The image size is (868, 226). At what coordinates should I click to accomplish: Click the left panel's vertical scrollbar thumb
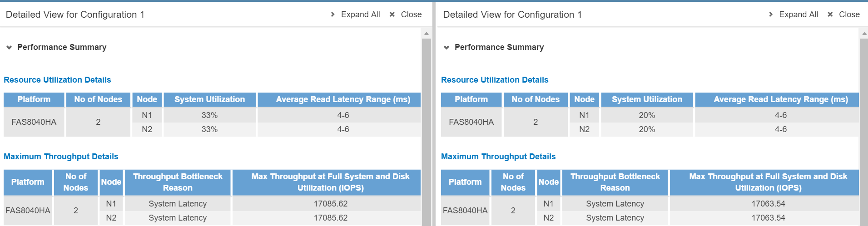[x=427, y=132]
